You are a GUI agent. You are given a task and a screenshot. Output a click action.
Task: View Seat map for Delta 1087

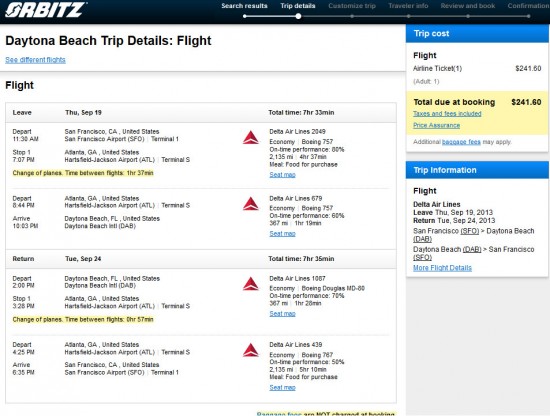tap(282, 314)
